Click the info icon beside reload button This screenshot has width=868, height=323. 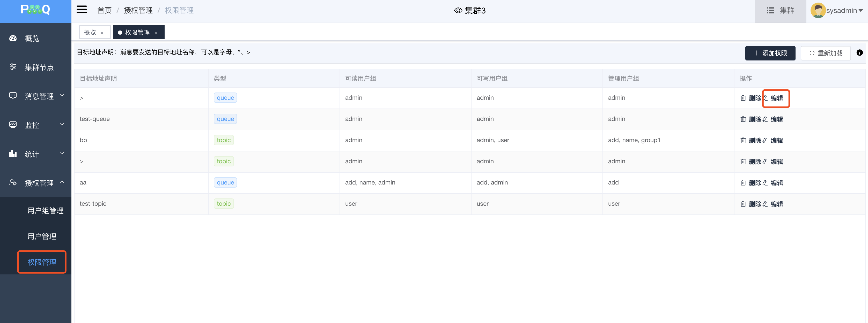pos(859,53)
